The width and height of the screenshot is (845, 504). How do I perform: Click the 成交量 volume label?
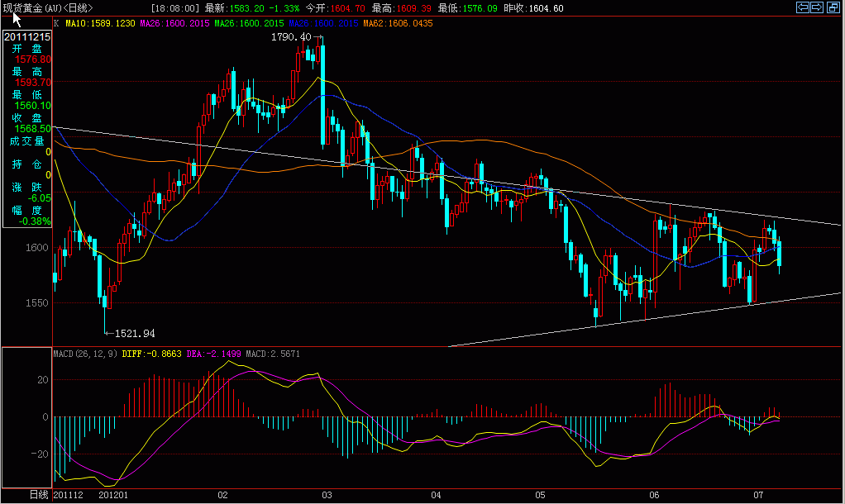point(27,141)
